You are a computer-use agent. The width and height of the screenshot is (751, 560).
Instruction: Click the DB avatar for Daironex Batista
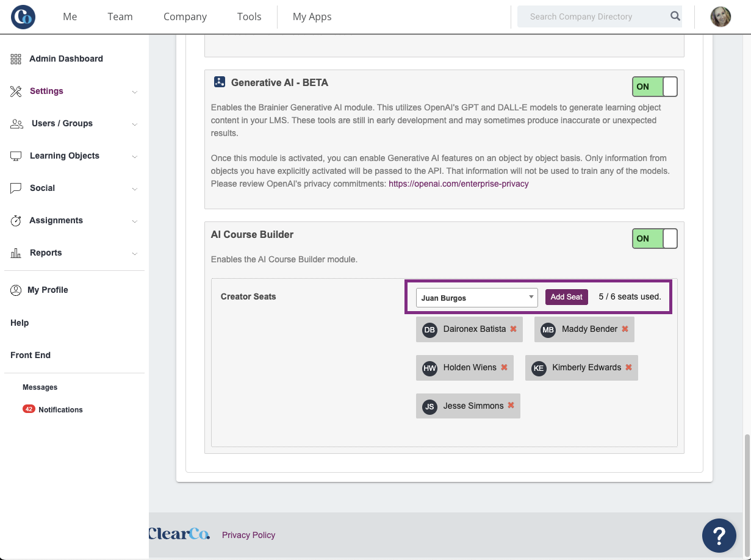click(429, 330)
